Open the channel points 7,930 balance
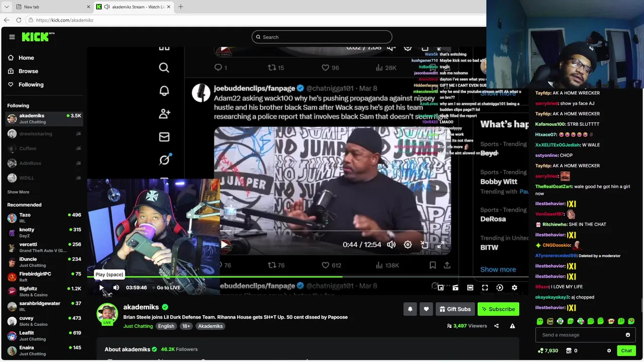Viewport: 644px width, 362px height. pos(548,350)
